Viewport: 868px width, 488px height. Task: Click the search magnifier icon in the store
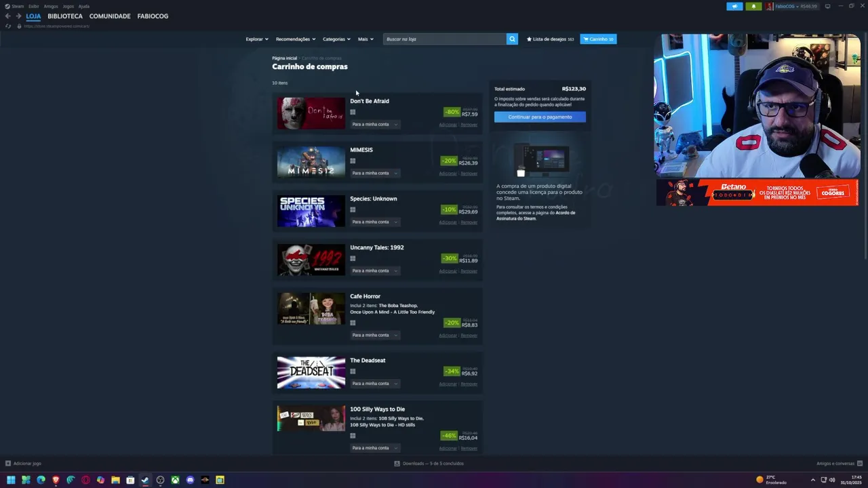512,39
